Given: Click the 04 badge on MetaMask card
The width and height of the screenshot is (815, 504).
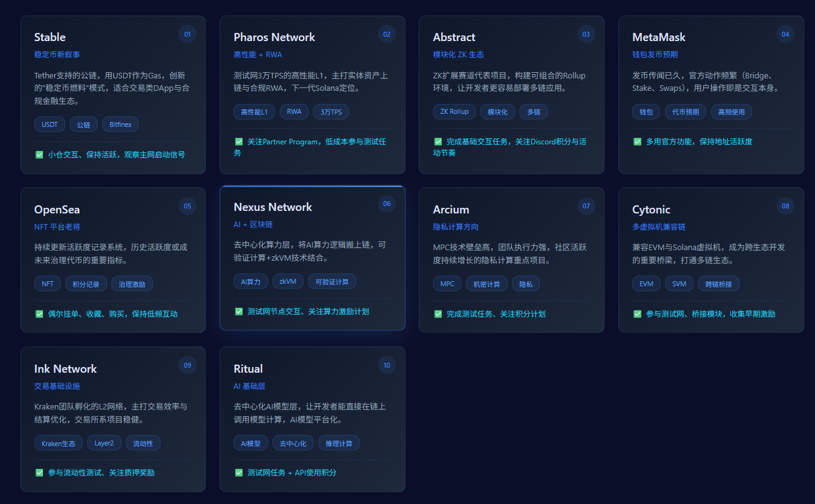Looking at the screenshot, I should 785,34.
